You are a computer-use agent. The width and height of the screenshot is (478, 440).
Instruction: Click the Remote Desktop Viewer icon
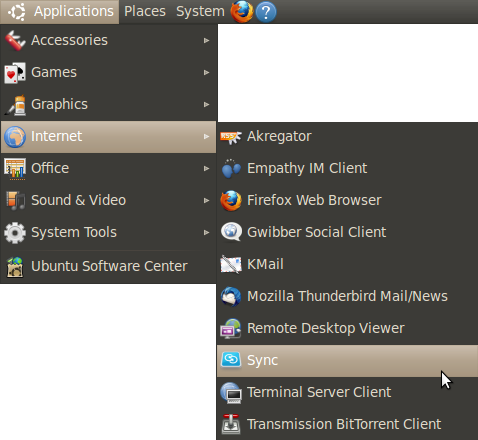click(231, 328)
